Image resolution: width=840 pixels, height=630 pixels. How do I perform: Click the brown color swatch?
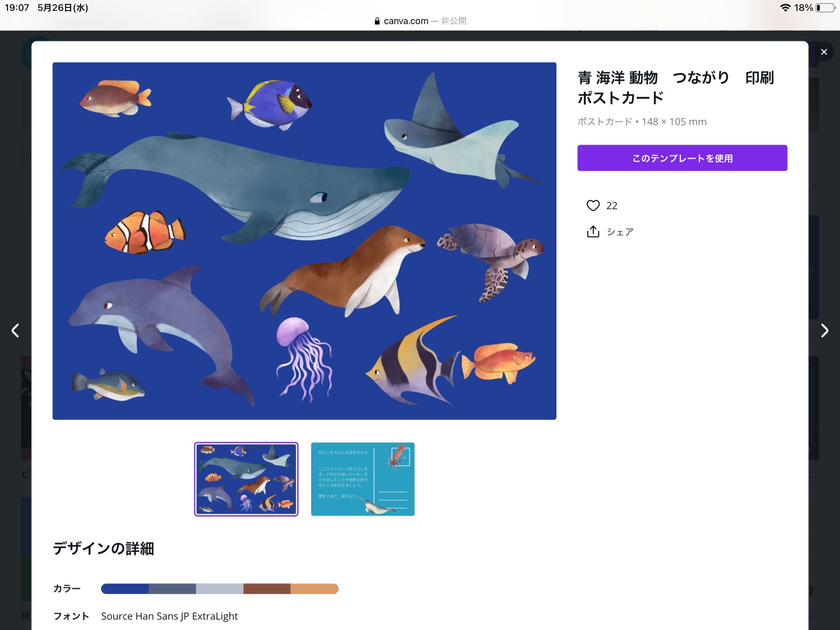[x=267, y=589]
